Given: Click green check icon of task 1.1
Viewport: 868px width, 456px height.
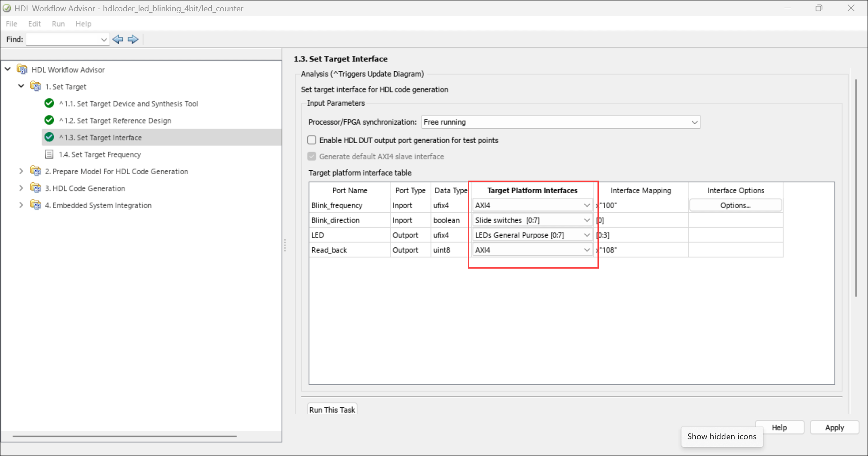Looking at the screenshot, I should point(49,103).
